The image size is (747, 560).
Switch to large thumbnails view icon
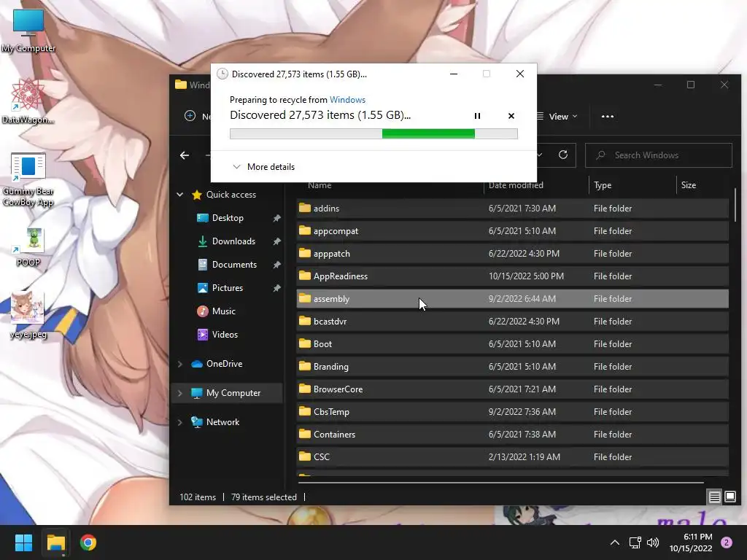(x=729, y=497)
